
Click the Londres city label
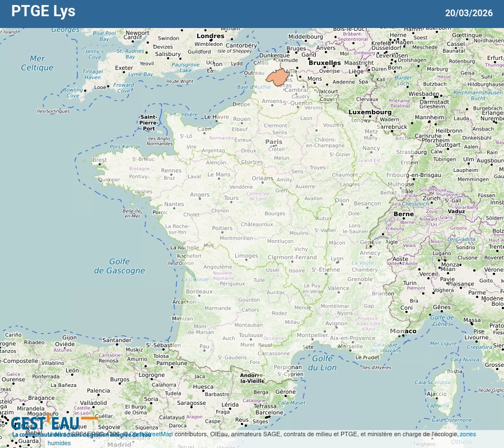[x=211, y=36]
